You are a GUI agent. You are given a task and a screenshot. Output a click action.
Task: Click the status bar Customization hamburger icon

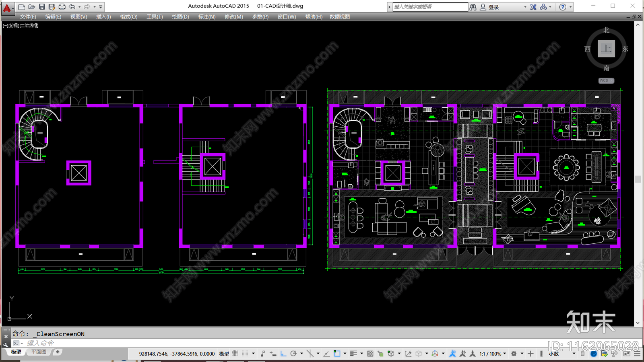[x=637, y=354]
